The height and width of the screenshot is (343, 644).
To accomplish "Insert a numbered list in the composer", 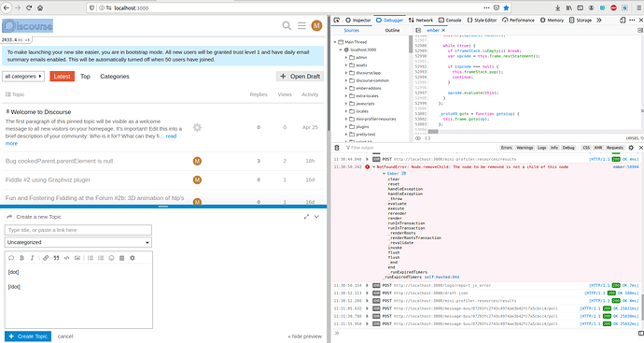I will tap(101, 258).
